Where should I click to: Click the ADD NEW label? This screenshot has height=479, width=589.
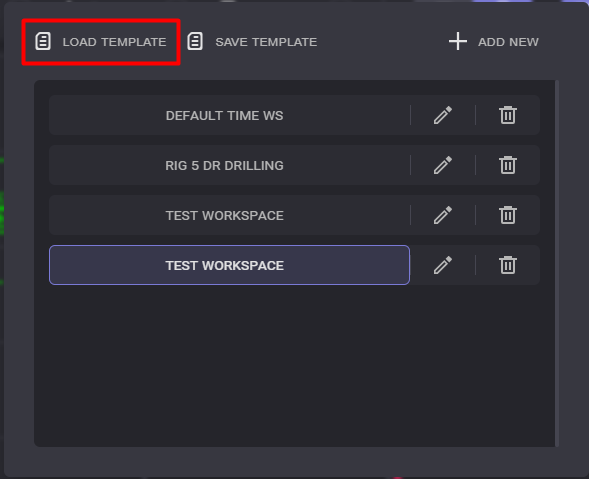point(508,42)
